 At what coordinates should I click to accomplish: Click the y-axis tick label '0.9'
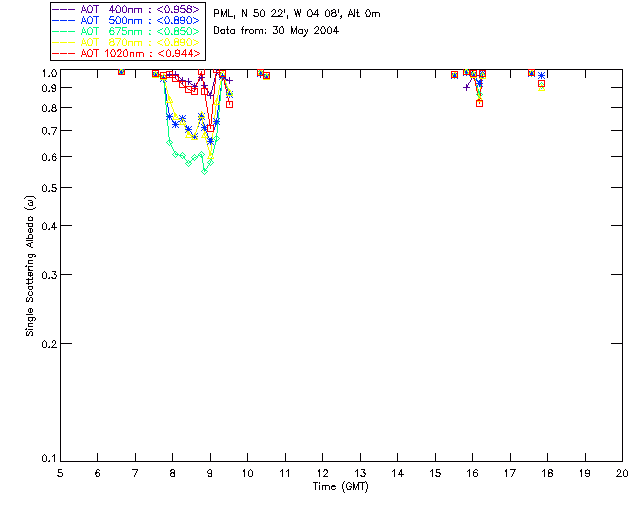click(49, 88)
